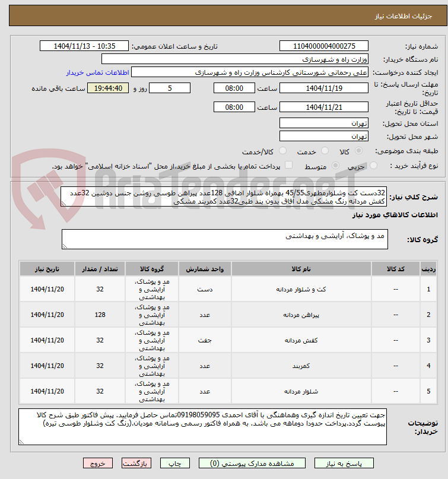Click the تاریخ نیاز column header

click(x=47, y=269)
